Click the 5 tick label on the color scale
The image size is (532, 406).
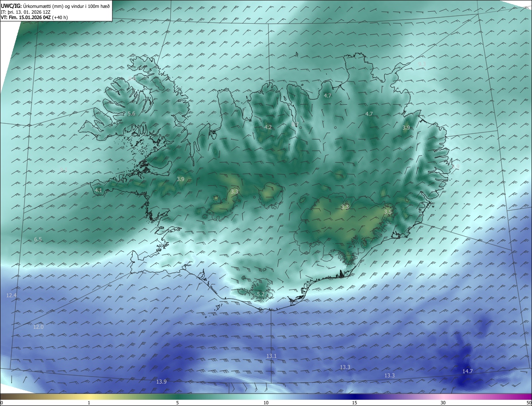(177, 403)
